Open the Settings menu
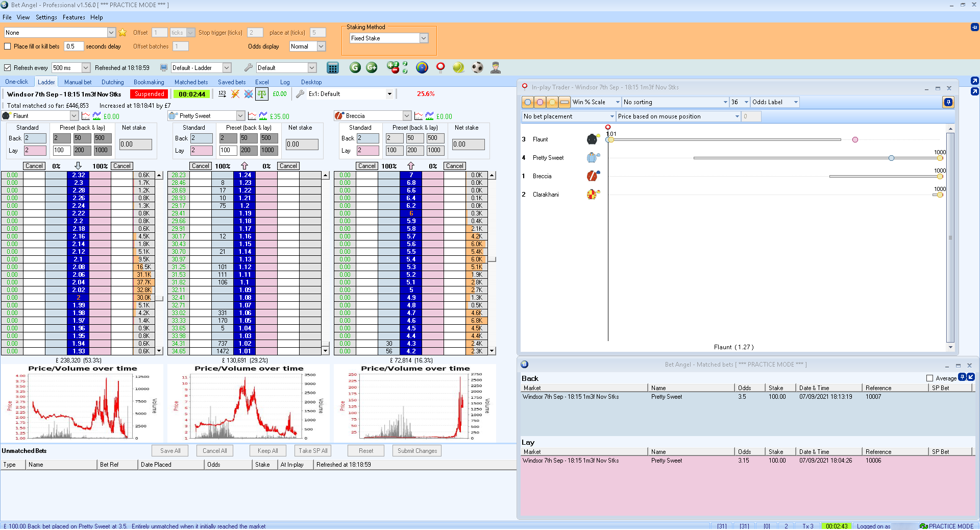The width and height of the screenshot is (980, 530). (46, 17)
